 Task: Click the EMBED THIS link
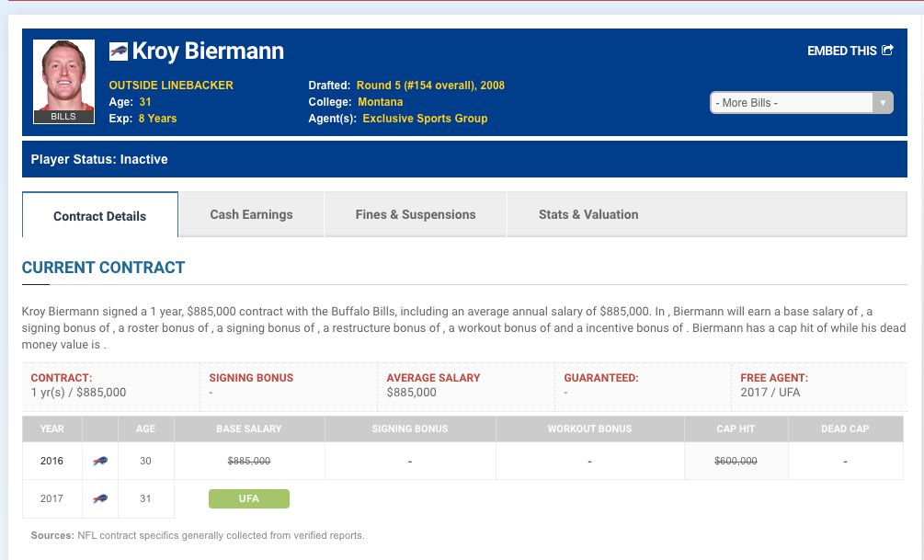pos(841,51)
